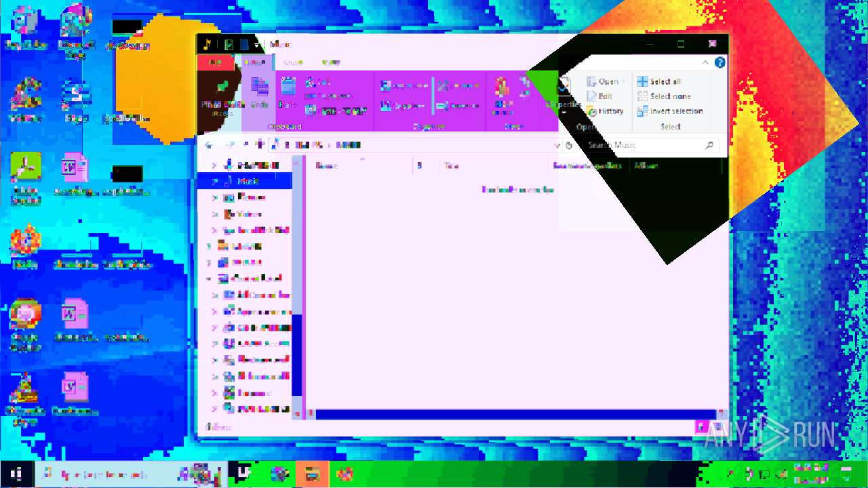Go forward using navigation arrow
The height and width of the screenshot is (488, 868).
click(x=230, y=145)
